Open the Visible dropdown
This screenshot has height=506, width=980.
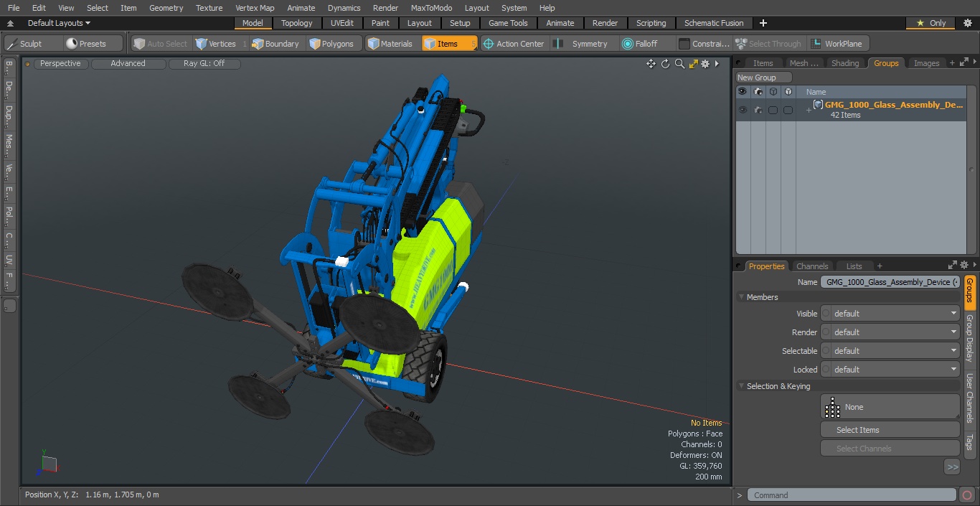pyautogui.click(x=890, y=314)
